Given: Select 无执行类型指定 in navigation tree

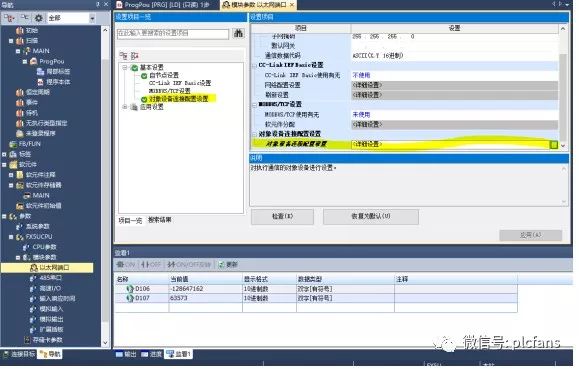Looking at the screenshot, I should pyautogui.click(x=47, y=123).
